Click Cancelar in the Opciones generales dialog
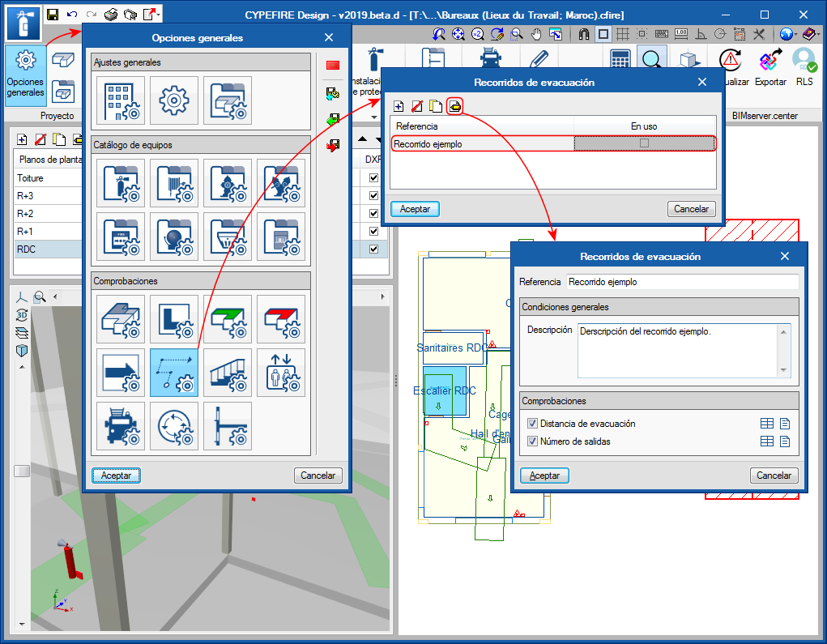The height and width of the screenshot is (644, 827). point(318,476)
